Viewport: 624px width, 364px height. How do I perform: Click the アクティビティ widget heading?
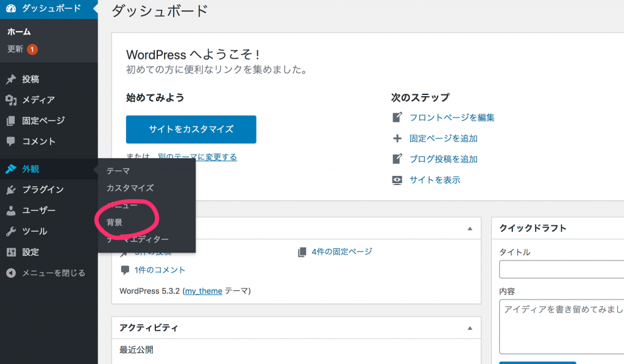click(149, 328)
